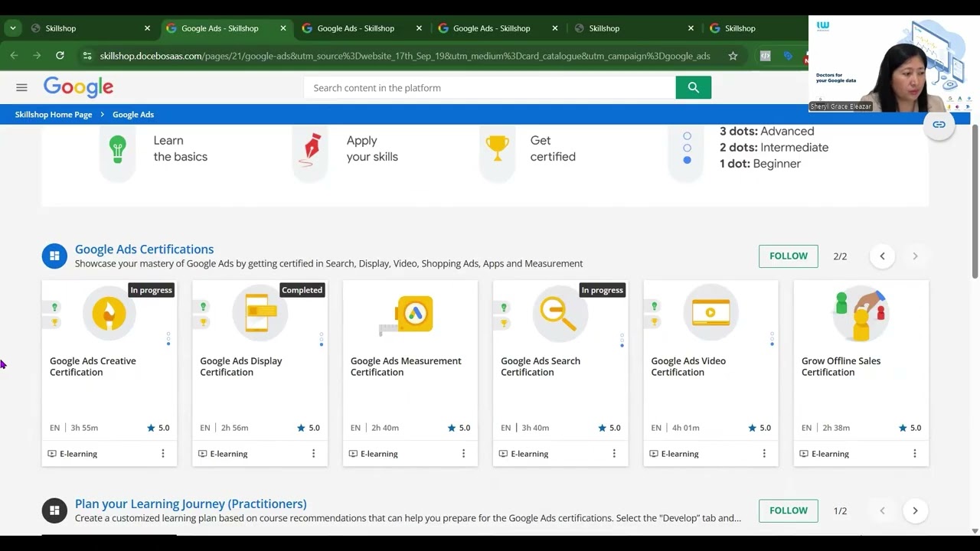Click the browser address bar URL
Viewport: 980px width, 551px height.
[x=405, y=56]
